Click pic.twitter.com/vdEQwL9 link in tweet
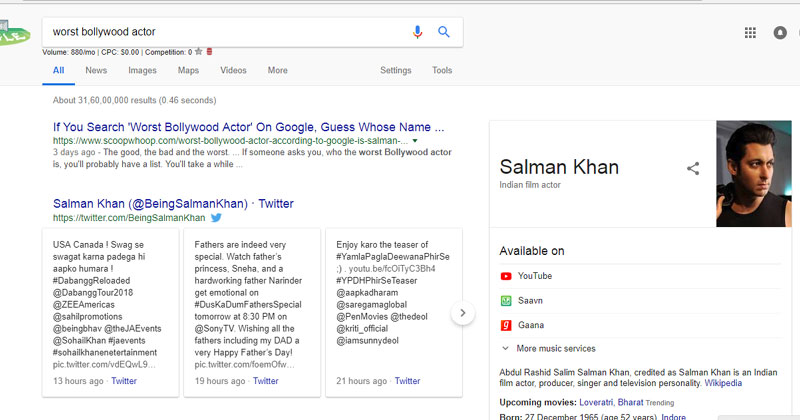The image size is (800, 420). (x=104, y=365)
